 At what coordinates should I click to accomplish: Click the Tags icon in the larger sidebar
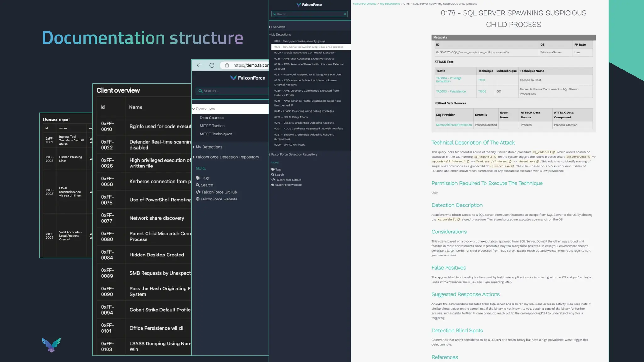click(198, 178)
